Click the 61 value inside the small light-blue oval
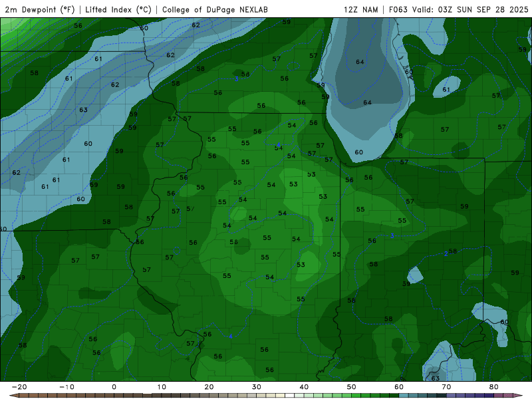The image size is (532, 399). [446, 90]
